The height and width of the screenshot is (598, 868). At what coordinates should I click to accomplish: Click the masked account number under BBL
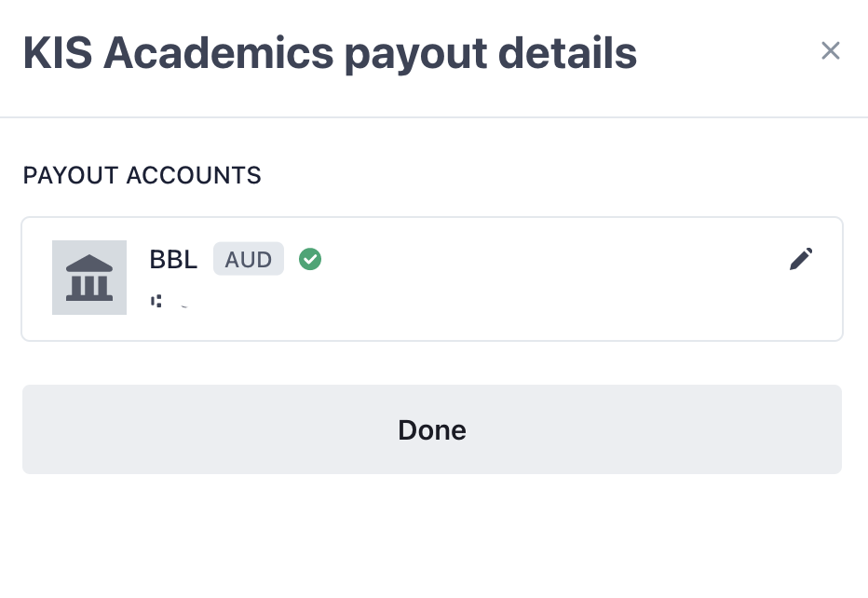click(170, 302)
